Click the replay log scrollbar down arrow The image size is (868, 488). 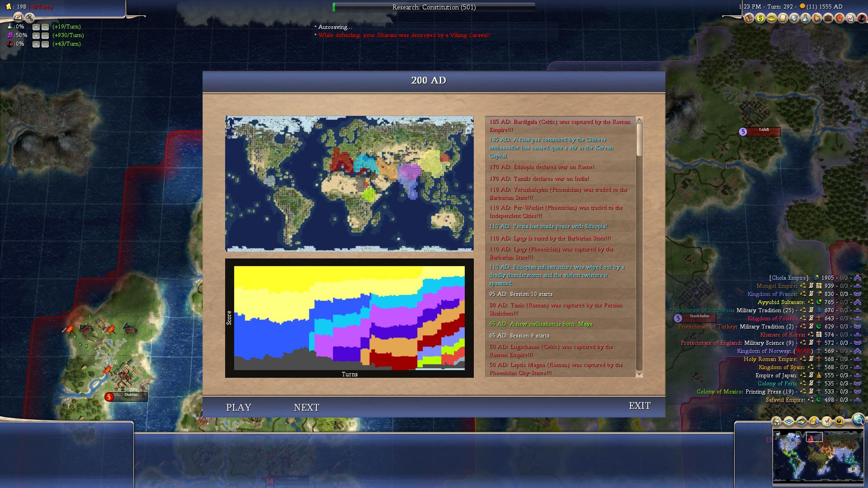click(x=639, y=374)
